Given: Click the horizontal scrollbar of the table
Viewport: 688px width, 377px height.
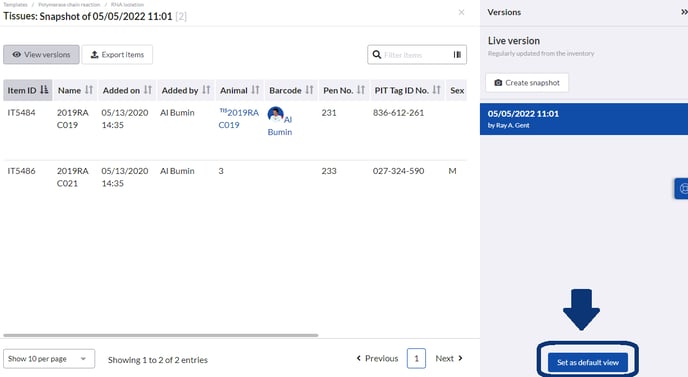Looking at the screenshot, I should tap(161, 335).
